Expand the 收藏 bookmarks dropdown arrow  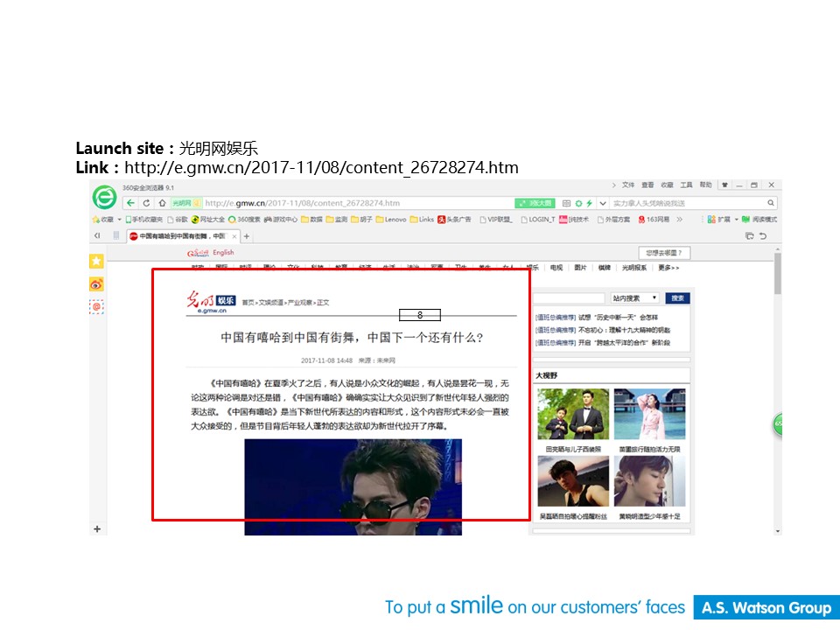click(120, 220)
